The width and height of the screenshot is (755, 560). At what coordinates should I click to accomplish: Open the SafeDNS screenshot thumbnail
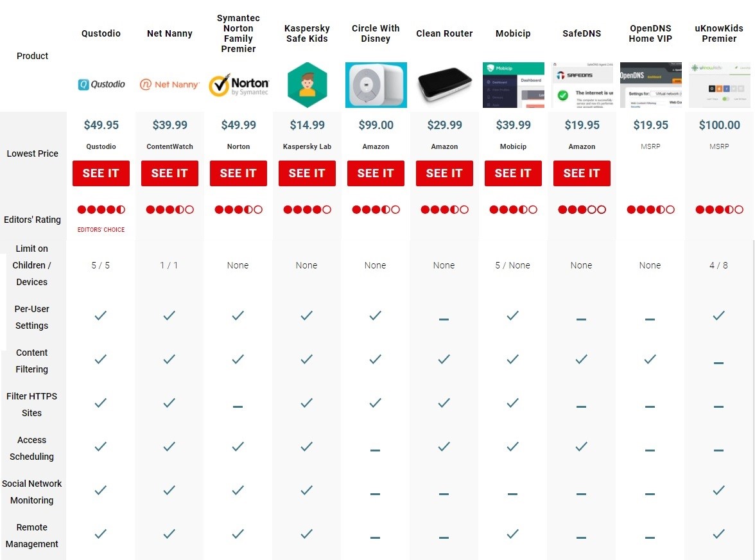point(582,85)
